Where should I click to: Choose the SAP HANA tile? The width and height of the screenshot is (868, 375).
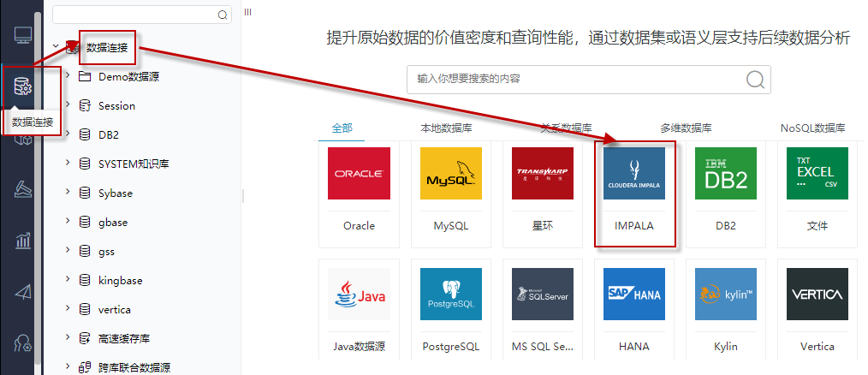(634, 310)
